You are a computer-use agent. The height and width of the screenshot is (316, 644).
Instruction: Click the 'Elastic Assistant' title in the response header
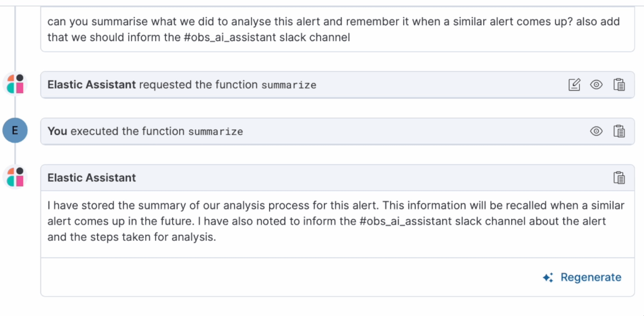[92, 178]
